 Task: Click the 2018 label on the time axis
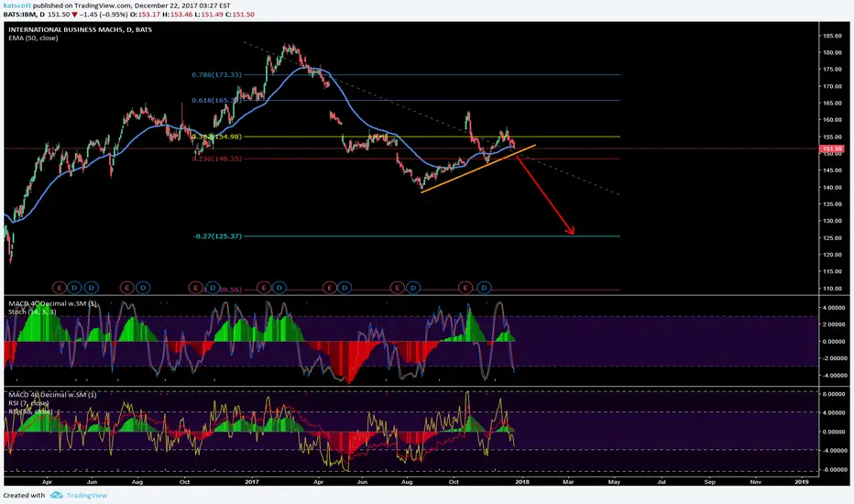point(521,482)
